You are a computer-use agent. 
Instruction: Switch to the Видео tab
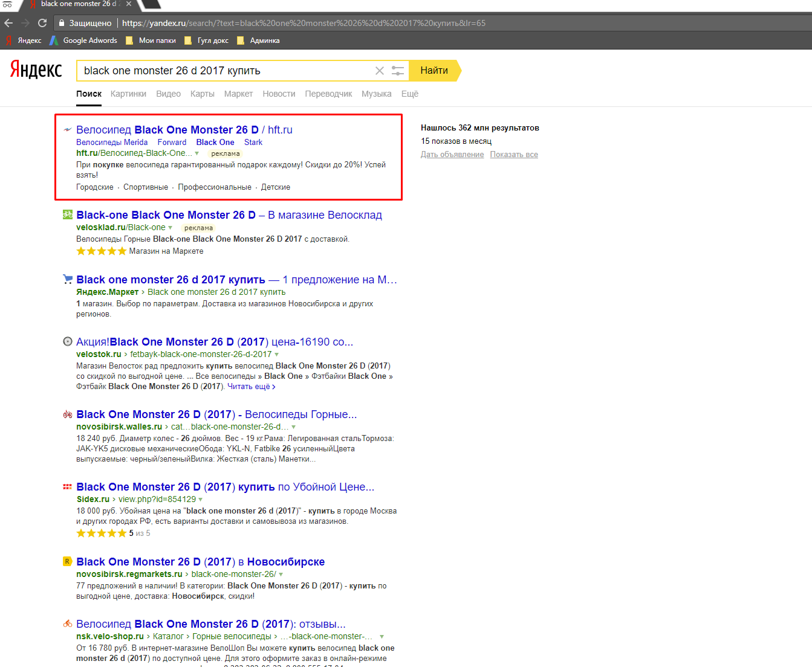[x=168, y=94]
